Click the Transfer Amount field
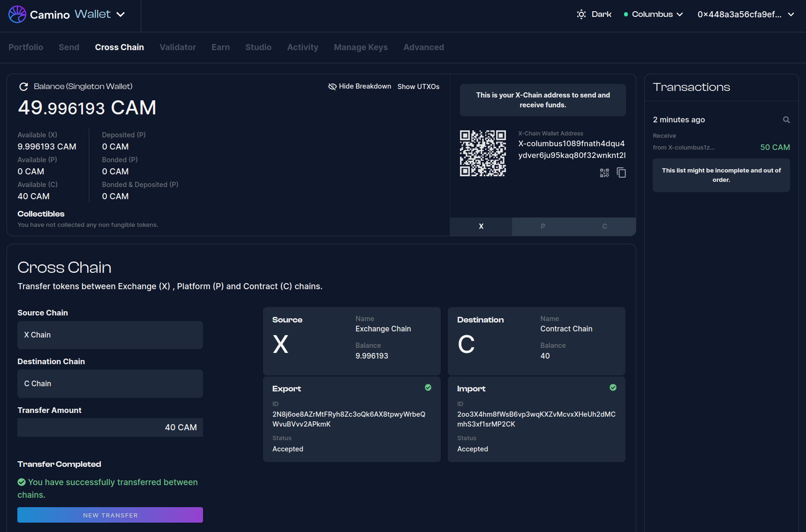 pyautogui.click(x=110, y=427)
